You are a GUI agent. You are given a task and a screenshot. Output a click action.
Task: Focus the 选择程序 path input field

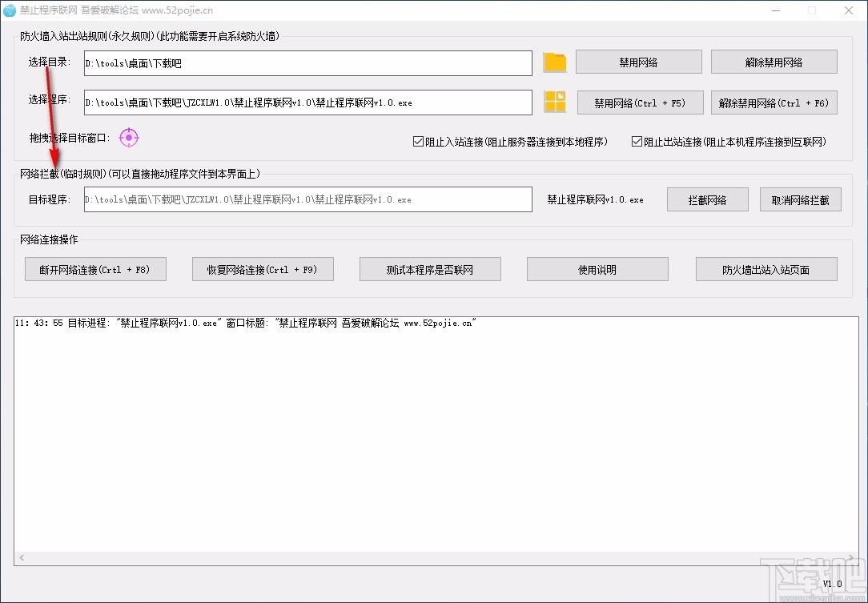coord(307,103)
